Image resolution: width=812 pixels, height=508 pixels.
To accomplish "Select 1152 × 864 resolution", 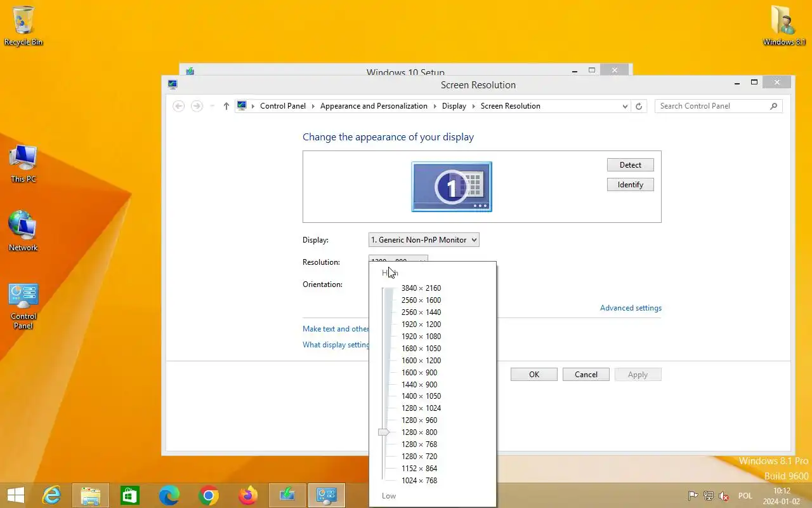I will 419,469.
